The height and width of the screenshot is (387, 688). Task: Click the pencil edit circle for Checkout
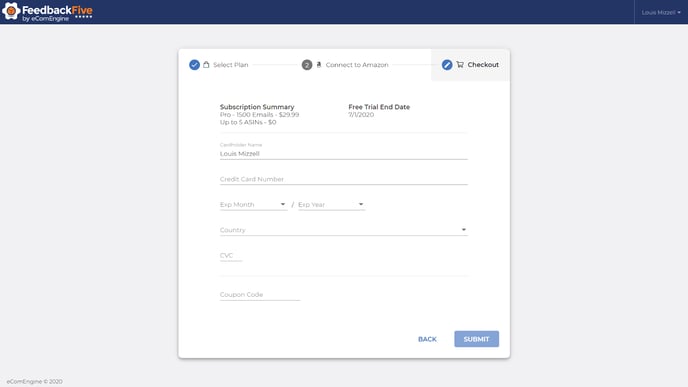[x=447, y=65]
